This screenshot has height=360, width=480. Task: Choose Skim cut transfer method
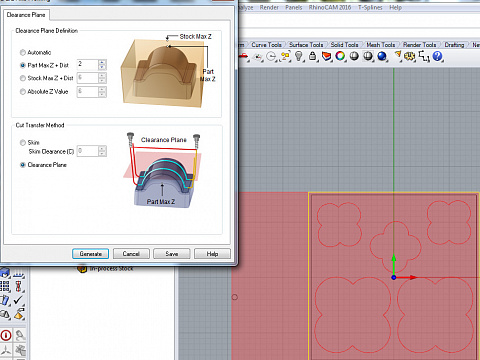pos(23,143)
